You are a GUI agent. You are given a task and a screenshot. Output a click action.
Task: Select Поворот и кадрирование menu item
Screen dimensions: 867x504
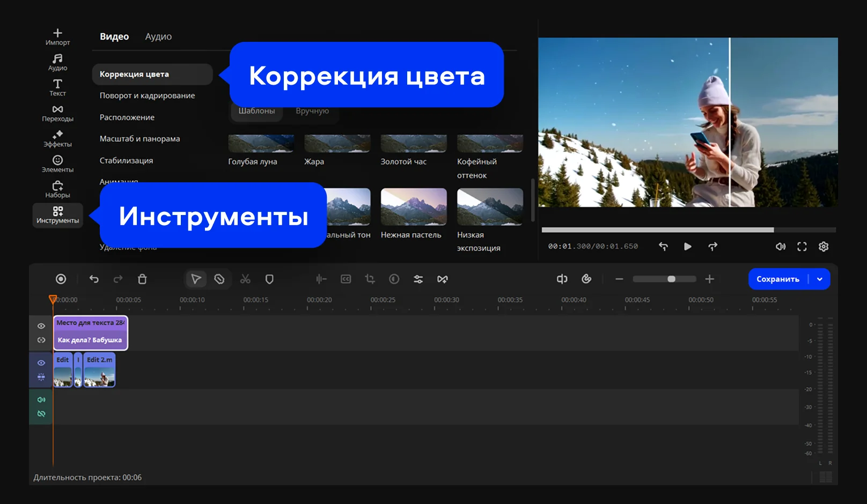[147, 95]
